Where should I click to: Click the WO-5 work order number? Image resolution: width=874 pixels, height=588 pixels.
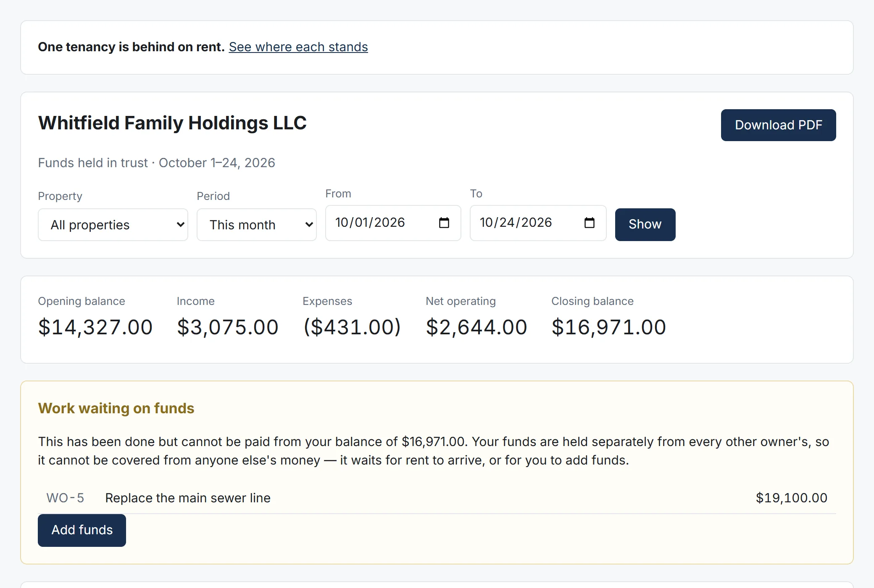(x=65, y=498)
